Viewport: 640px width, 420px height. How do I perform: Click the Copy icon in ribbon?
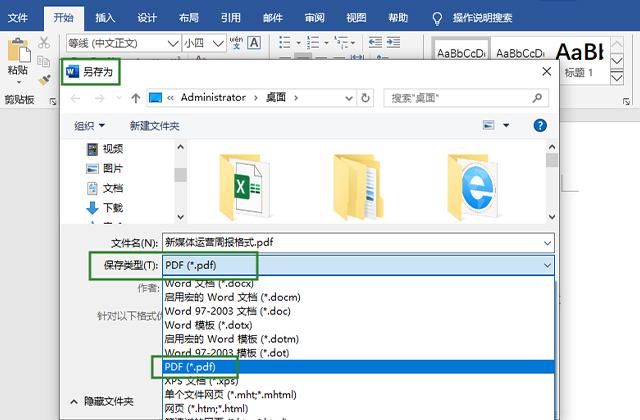(x=43, y=61)
